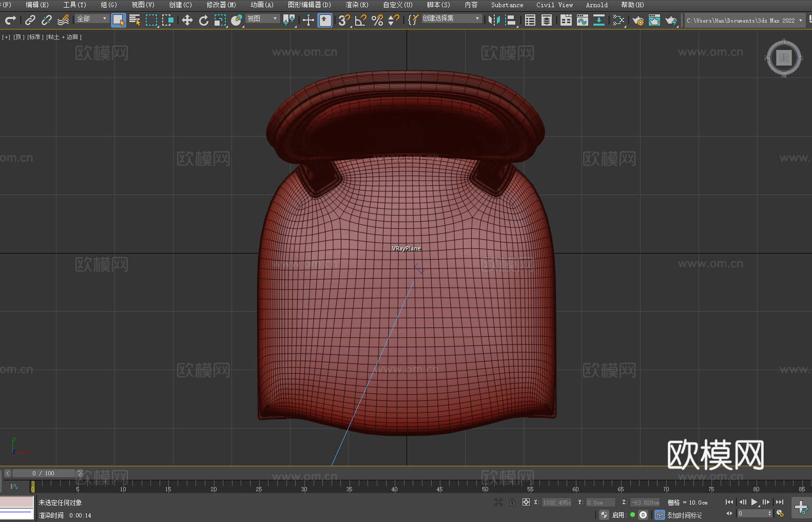
Task: Click the time slider 0 / 100 handle
Action: point(44,473)
